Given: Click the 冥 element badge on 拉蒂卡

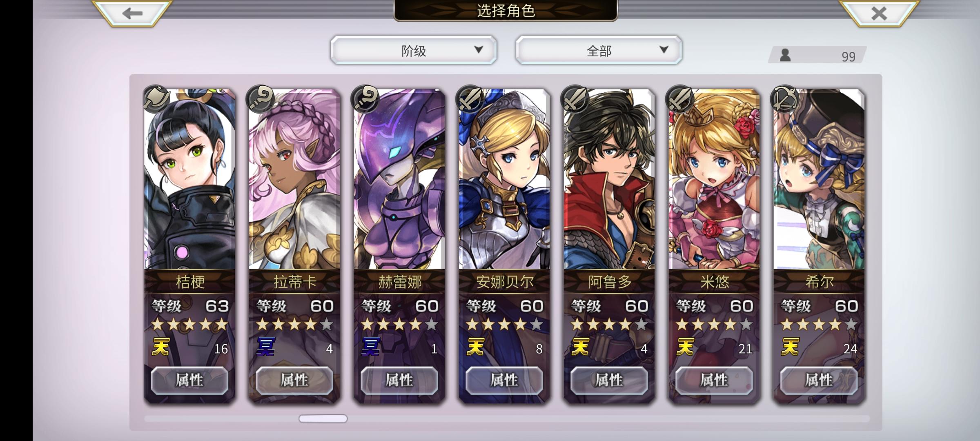Looking at the screenshot, I should tap(266, 347).
